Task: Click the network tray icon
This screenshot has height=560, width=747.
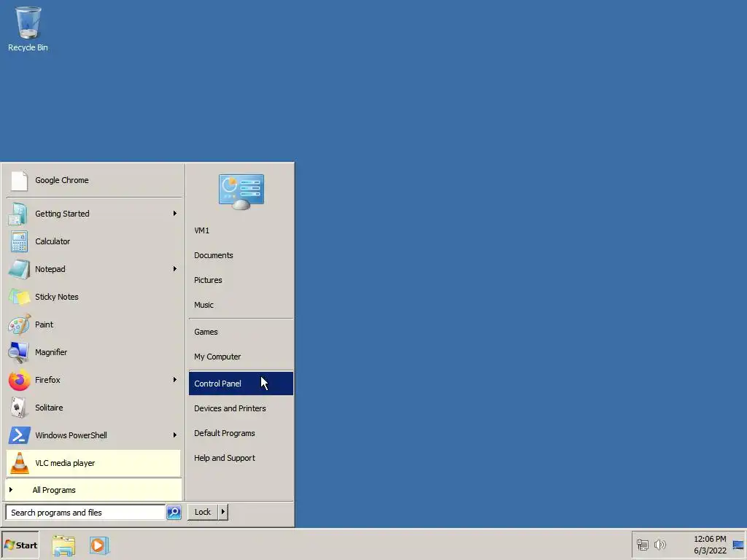Action: [642, 545]
